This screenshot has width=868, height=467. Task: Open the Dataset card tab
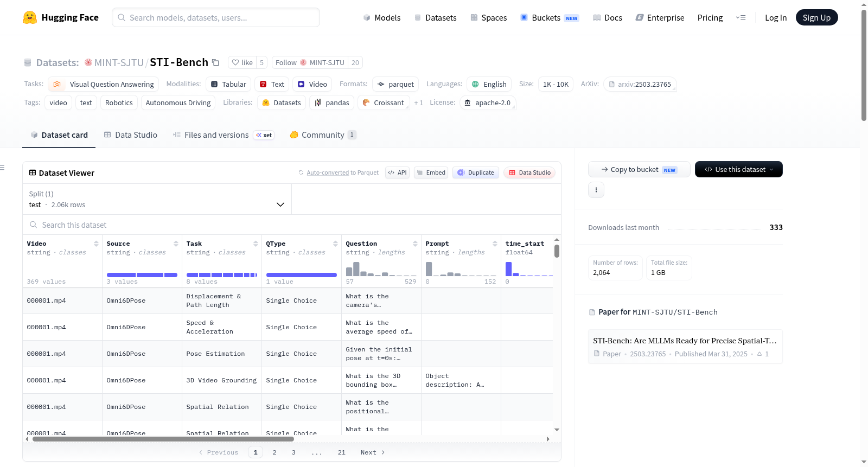(x=59, y=135)
